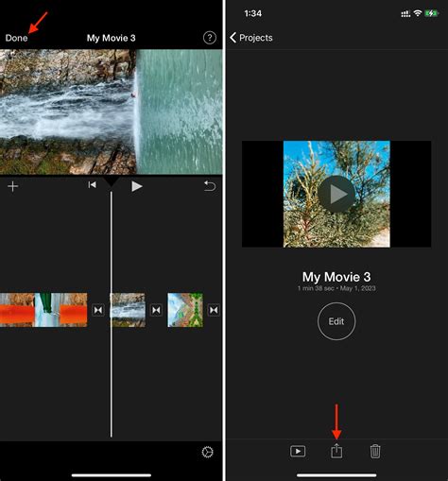The width and height of the screenshot is (448, 481).
Task: Go back to Projects list
Action: point(251,38)
